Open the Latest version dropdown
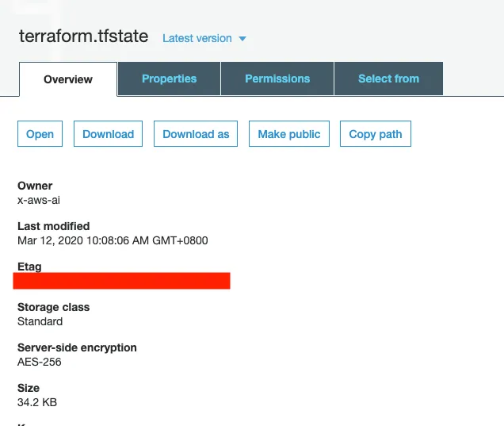The height and width of the screenshot is (426, 504). click(x=204, y=38)
